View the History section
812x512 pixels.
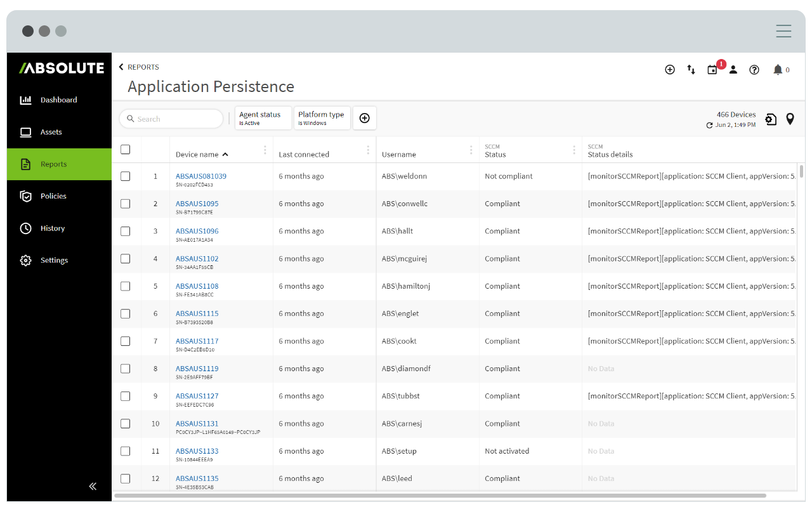52,228
